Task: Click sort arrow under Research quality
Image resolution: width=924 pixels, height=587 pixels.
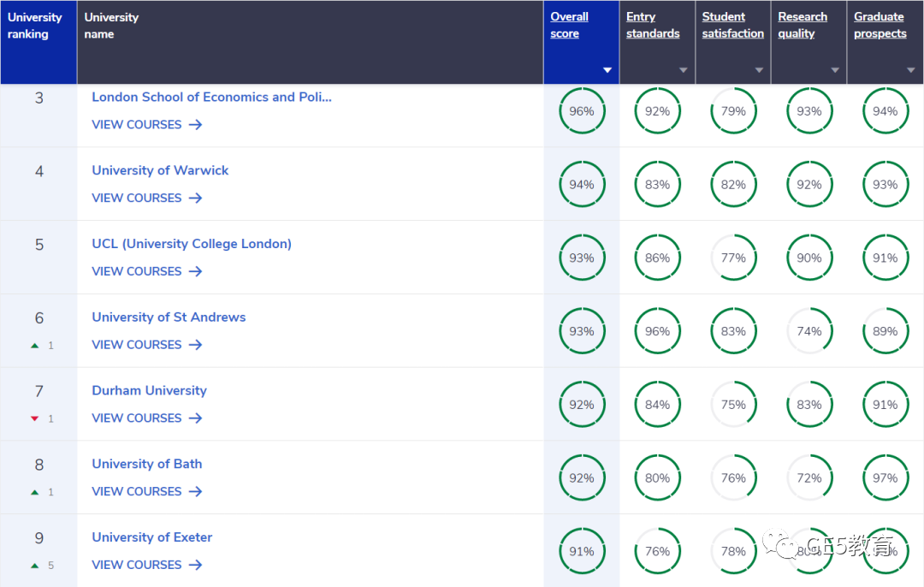Action: 835,70
